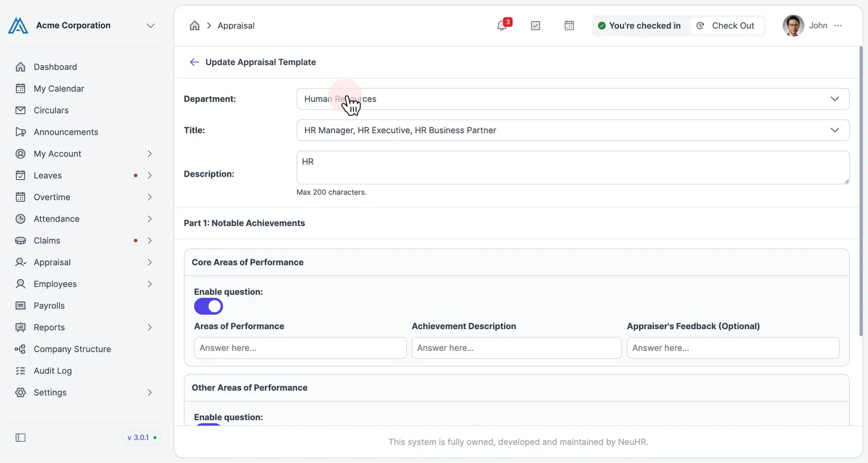Open My Calendar from the sidebar
The image size is (868, 463).
click(x=59, y=89)
